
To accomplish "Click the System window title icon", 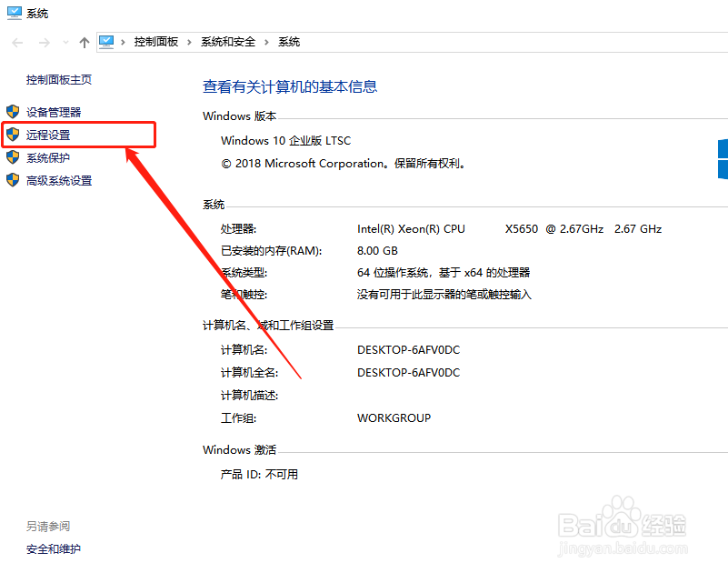I will [15, 13].
